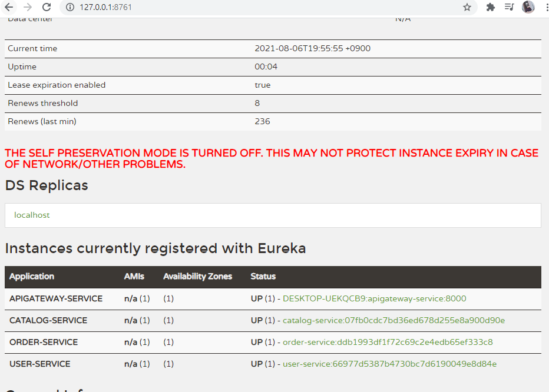This screenshot has width=549, height=392.
Task: Click the Availability Zones column header
Action: pos(197,276)
